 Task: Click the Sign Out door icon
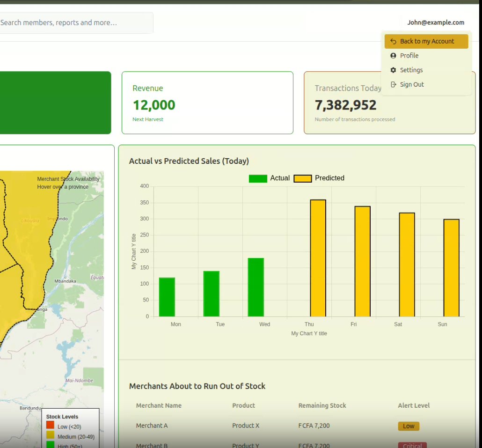(x=393, y=84)
